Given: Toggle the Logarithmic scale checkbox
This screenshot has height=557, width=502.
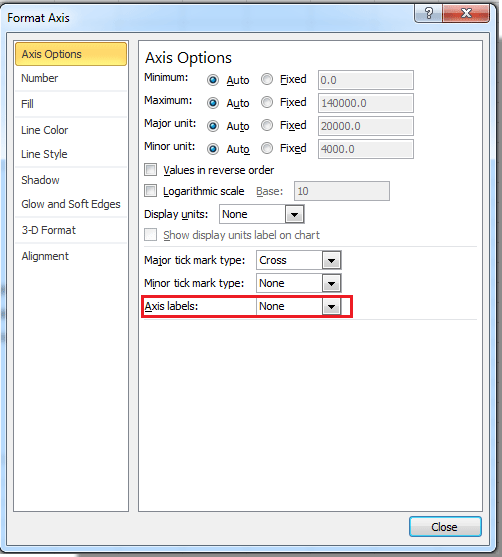Looking at the screenshot, I should point(151,191).
